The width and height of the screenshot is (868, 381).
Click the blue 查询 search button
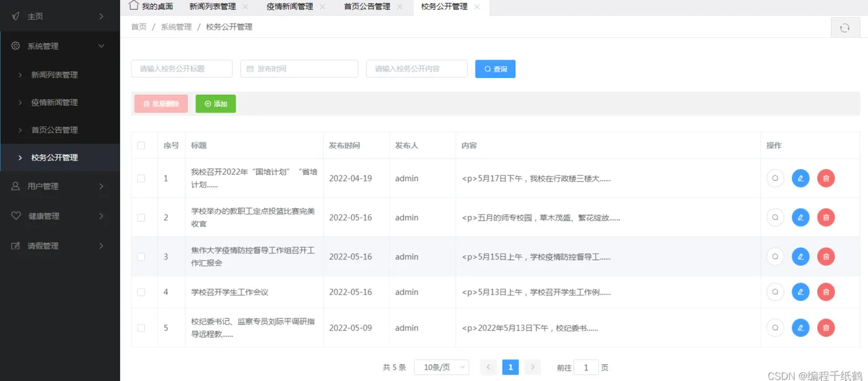pyautogui.click(x=495, y=69)
